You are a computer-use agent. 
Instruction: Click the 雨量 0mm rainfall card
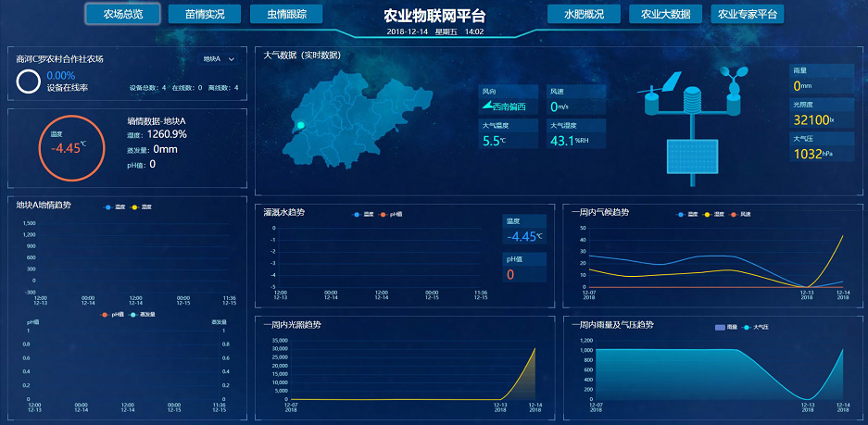pyautogui.click(x=822, y=79)
